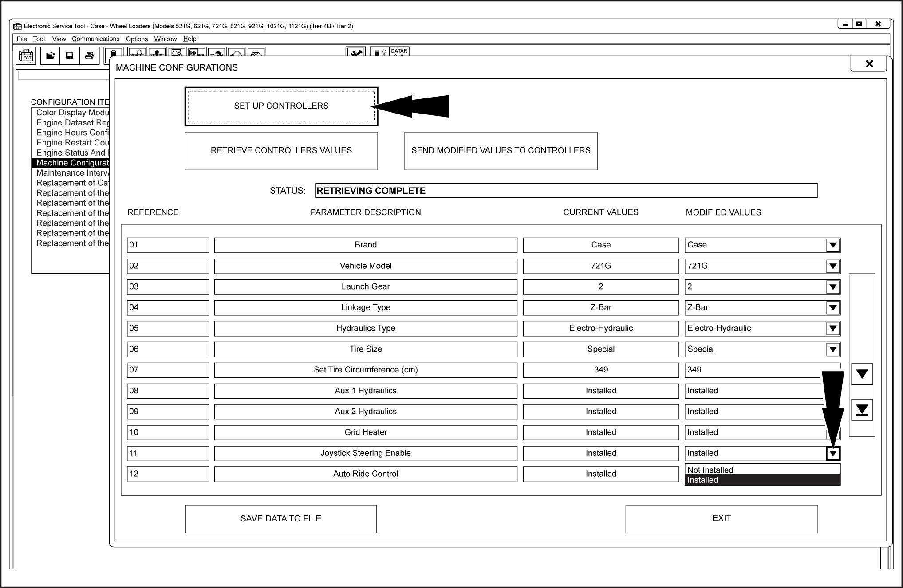This screenshot has height=588, width=903.
Task: Click the Auto Ride Control current value Installed
Action: (601, 474)
